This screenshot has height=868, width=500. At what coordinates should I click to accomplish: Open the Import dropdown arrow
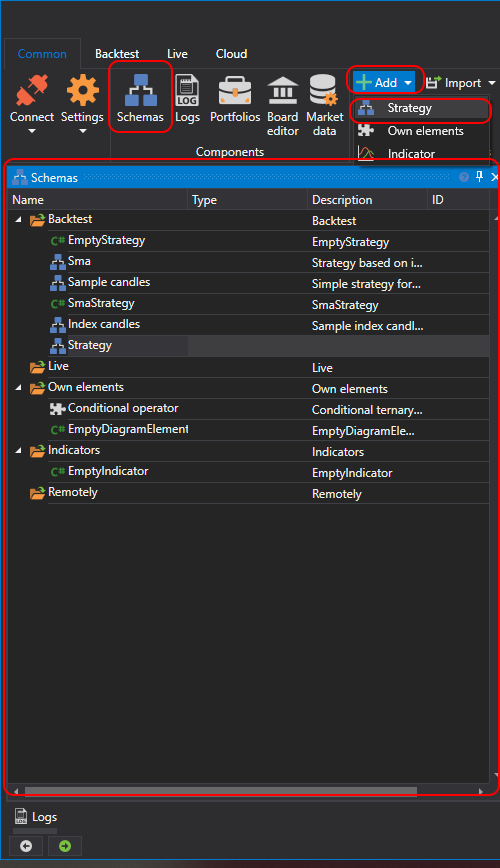point(492,83)
